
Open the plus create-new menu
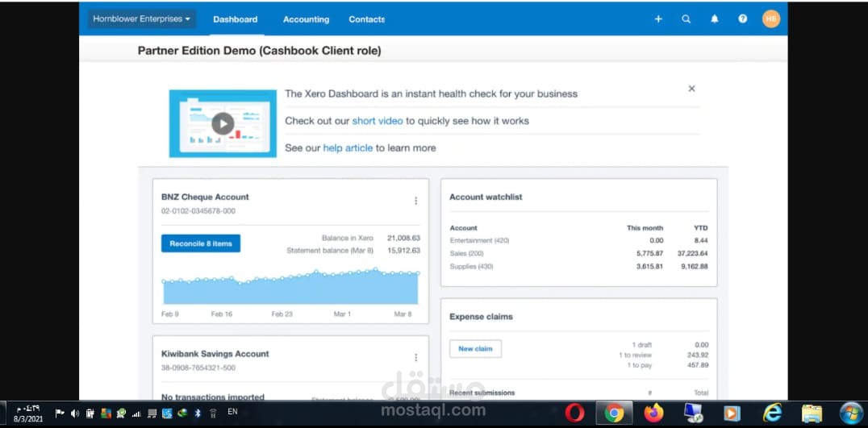(x=658, y=19)
